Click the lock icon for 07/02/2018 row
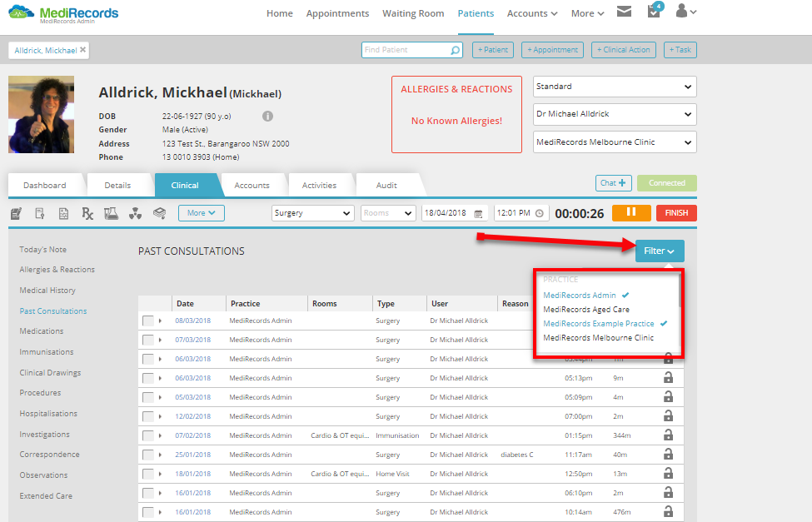 pyautogui.click(x=669, y=435)
